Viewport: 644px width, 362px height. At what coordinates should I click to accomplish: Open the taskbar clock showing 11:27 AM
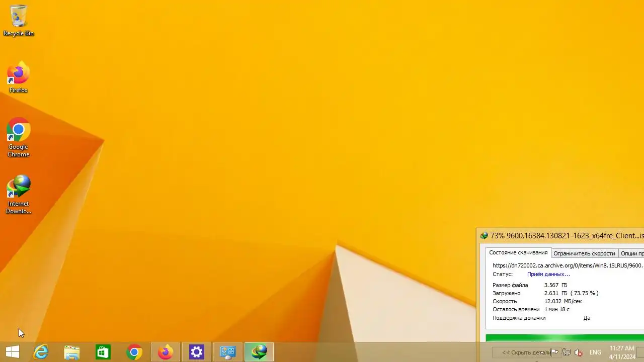[622, 352]
